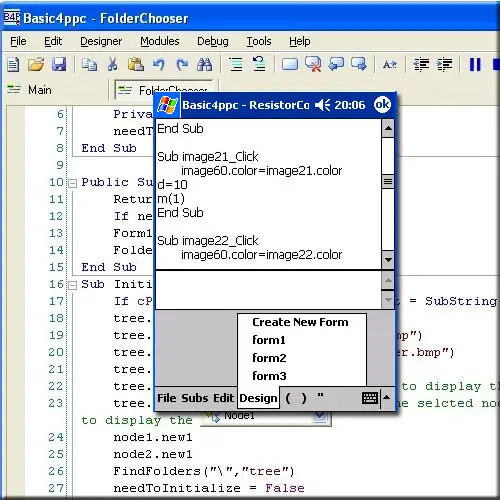500x500 pixels.
Task: Paste using the clipboard icon
Action: pyautogui.click(x=136, y=64)
